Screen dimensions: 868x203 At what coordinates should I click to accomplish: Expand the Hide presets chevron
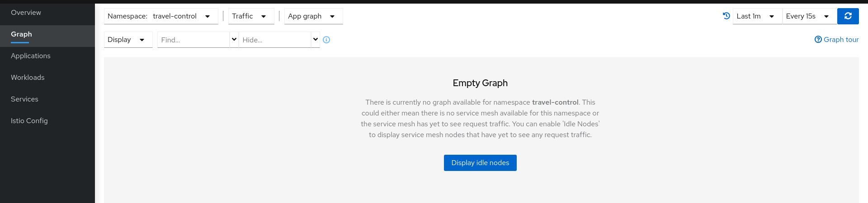(316, 40)
